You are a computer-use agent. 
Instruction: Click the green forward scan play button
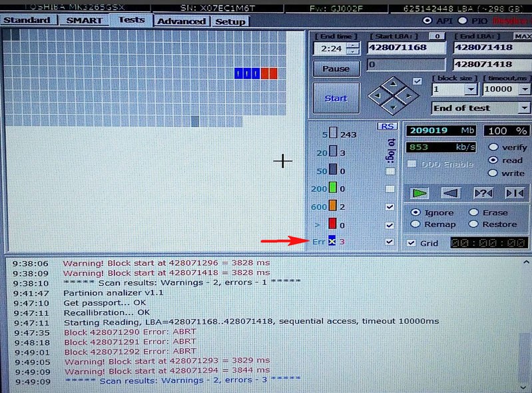point(419,193)
